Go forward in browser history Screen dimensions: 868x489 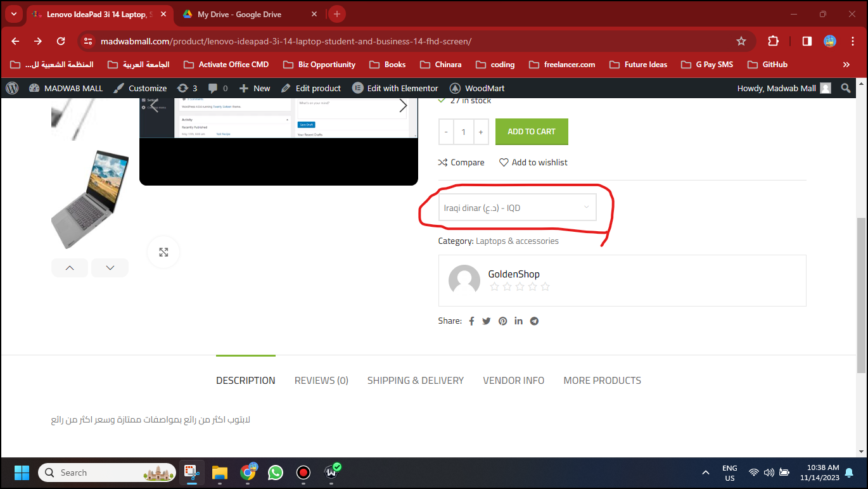pyautogui.click(x=38, y=41)
